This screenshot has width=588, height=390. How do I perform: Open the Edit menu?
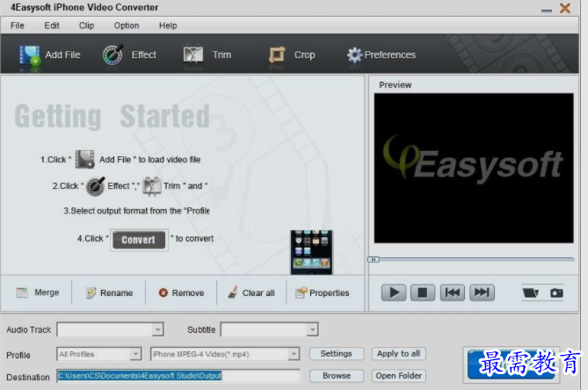tap(51, 25)
